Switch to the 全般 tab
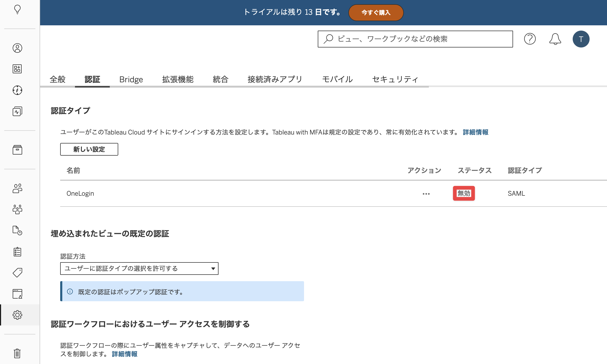Image resolution: width=607 pixels, height=364 pixels. tap(58, 79)
